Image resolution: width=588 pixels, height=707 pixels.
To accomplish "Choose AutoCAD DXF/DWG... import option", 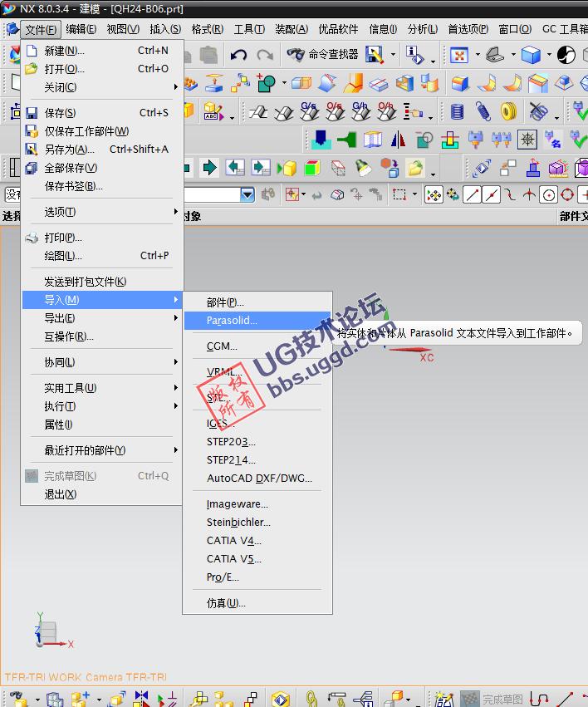I will [257, 479].
